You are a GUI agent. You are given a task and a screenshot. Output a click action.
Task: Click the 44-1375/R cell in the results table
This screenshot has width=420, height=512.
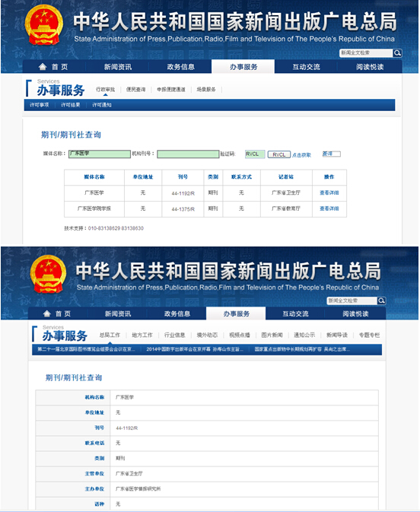pyautogui.click(x=183, y=209)
